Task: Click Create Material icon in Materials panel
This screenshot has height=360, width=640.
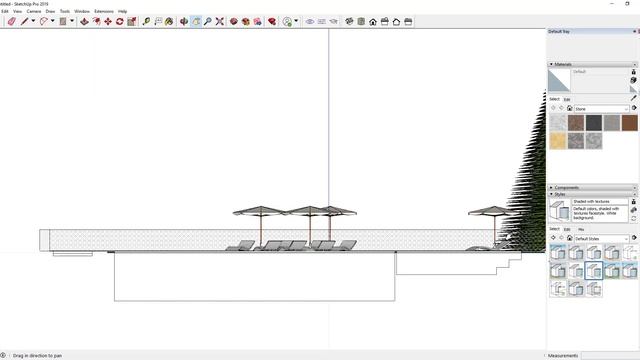Action: coord(633,80)
